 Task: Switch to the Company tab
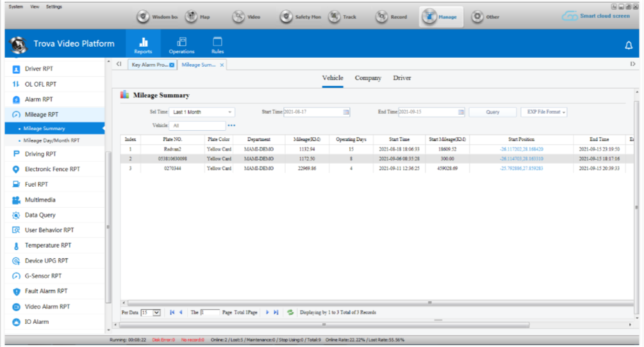coord(368,78)
